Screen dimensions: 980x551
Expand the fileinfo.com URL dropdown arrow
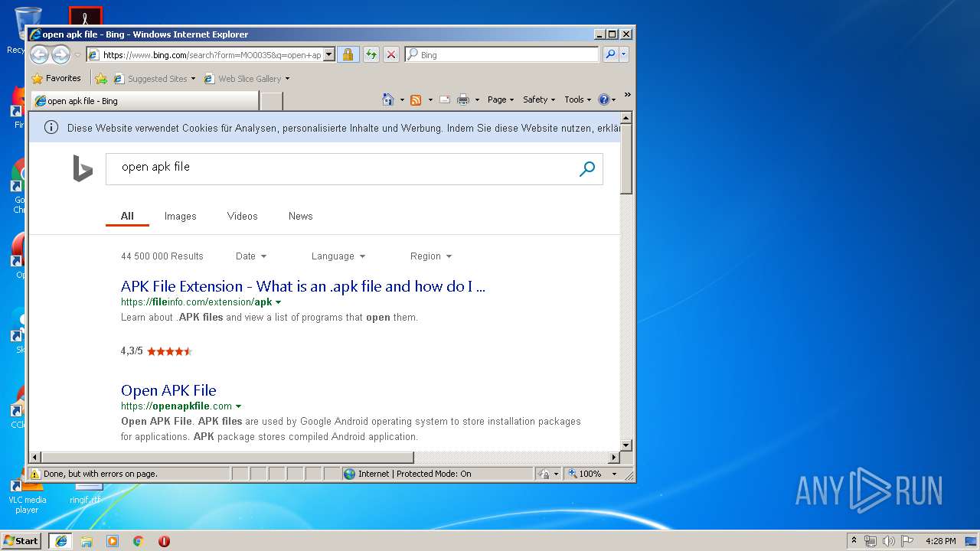click(x=278, y=302)
